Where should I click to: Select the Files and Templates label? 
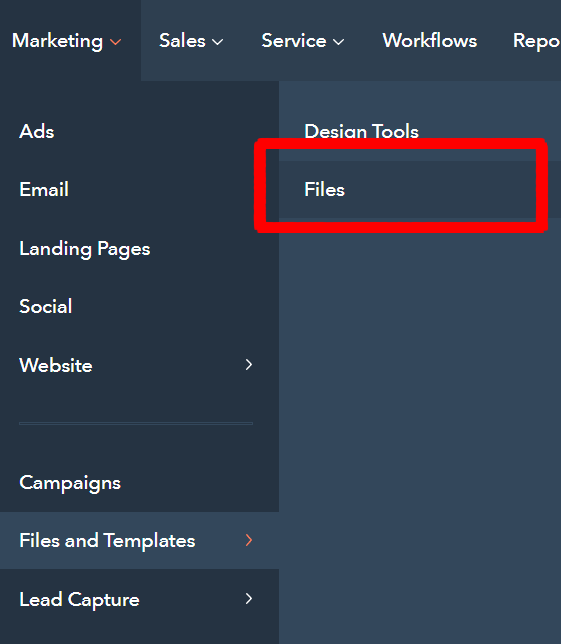(107, 540)
